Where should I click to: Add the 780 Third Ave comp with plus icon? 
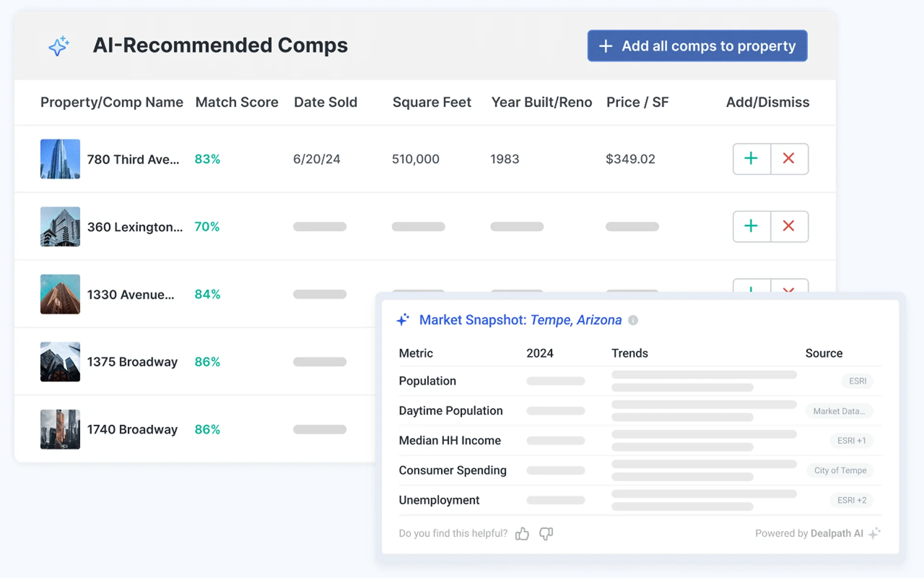pos(751,159)
